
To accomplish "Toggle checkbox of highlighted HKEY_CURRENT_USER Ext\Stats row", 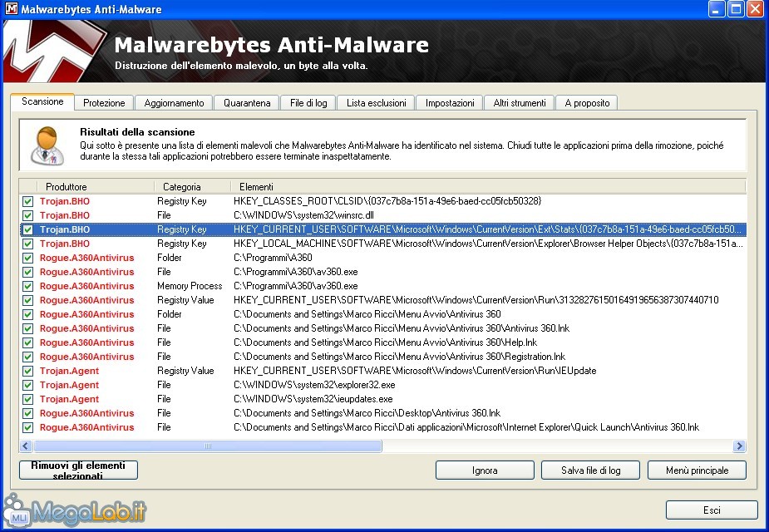I will [x=28, y=229].
